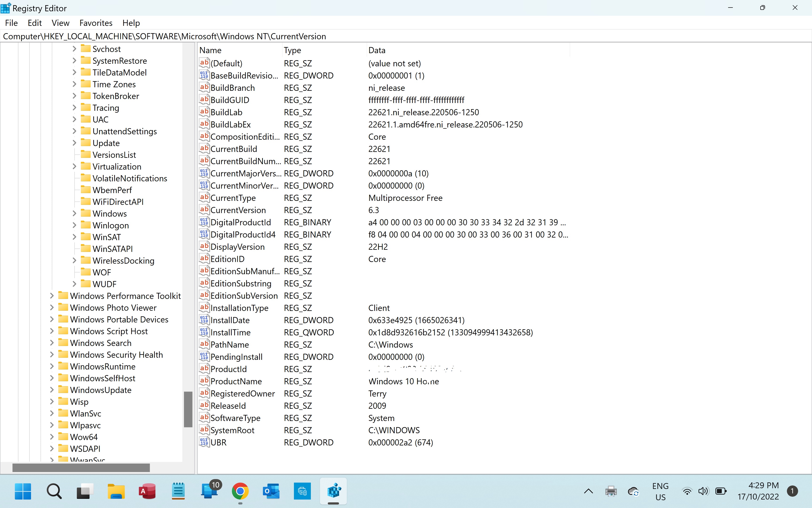Sort values by Data column header
The height and width of the screenshot is (508, 812).
coord(468,50)
